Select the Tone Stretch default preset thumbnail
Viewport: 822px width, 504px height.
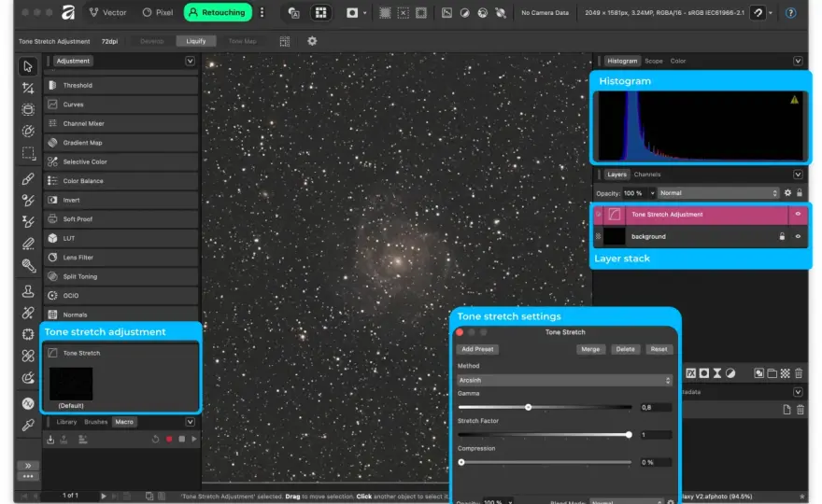point(71,384)
